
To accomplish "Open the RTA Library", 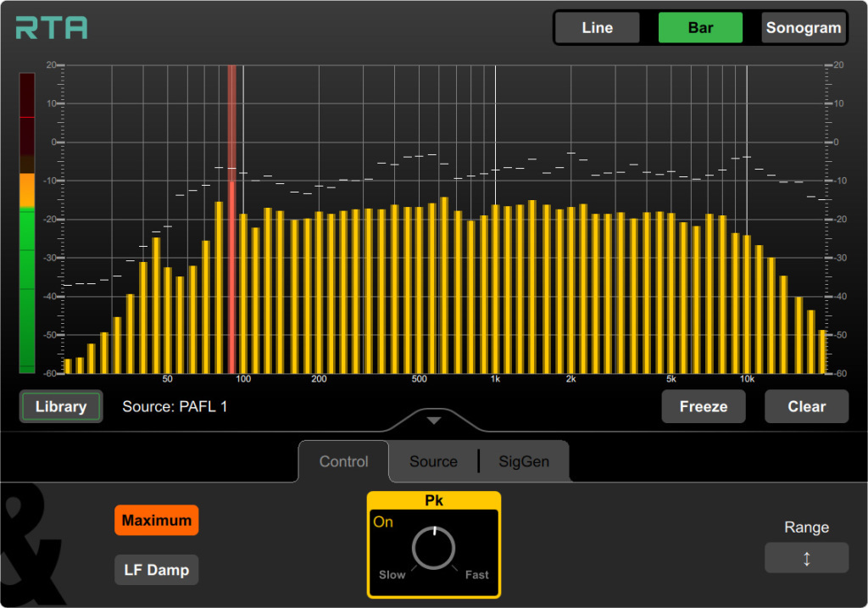I will point(61,406).
